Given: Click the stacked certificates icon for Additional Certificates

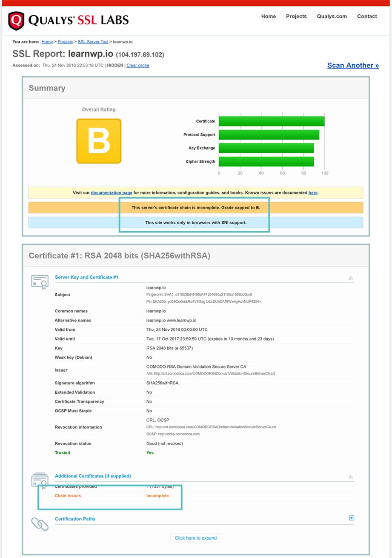Looking at the screenshot, I should [x=40, y=480].
